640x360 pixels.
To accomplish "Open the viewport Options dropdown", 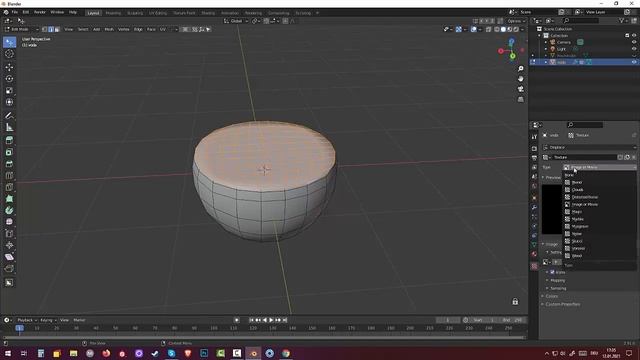I will pos(516,21).
